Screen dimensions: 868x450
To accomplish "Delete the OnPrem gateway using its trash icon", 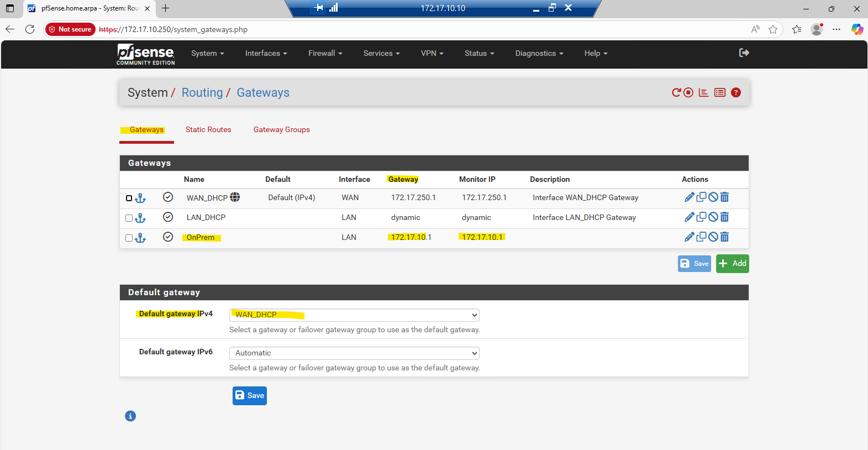I will pos(725,237).
